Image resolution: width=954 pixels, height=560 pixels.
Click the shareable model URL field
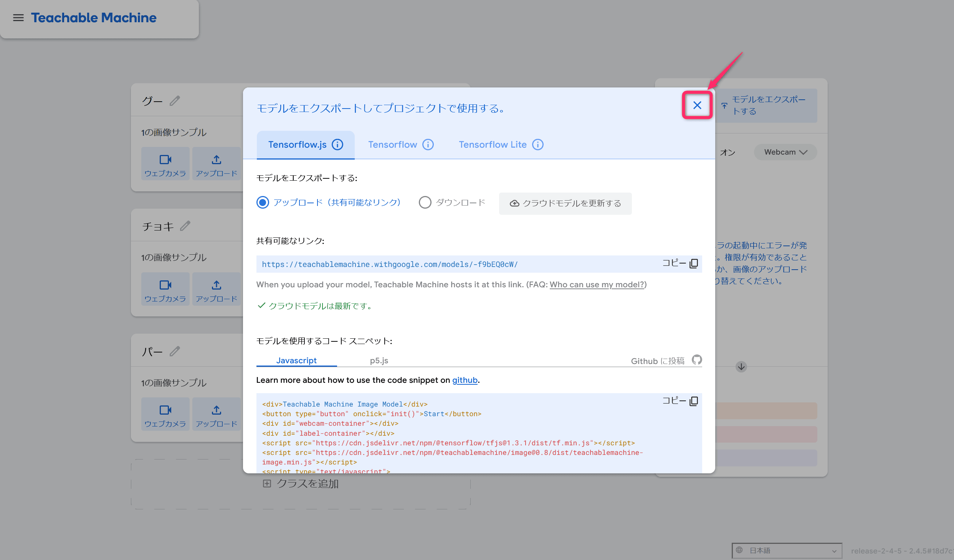pos(457,264)
